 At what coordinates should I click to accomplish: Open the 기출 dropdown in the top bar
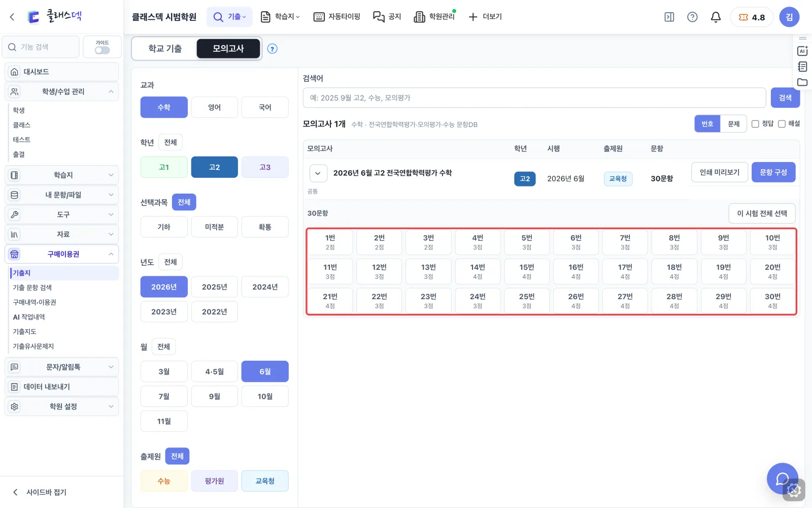230,17
